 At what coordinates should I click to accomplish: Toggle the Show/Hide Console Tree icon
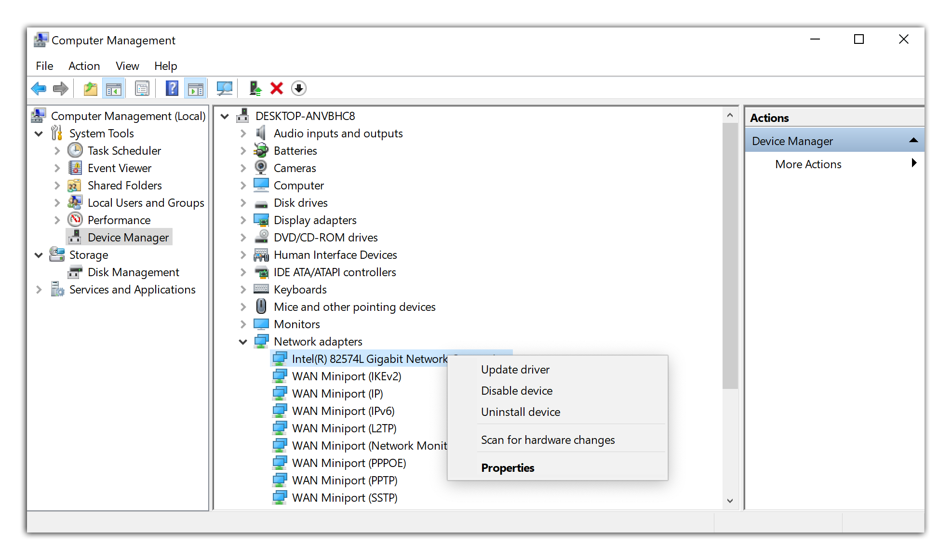[114, 88]
